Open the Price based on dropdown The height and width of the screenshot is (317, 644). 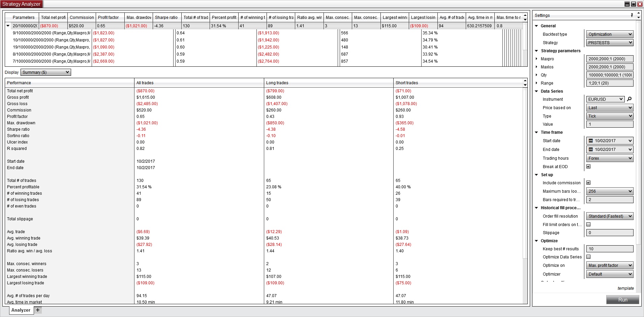[610, 108]
